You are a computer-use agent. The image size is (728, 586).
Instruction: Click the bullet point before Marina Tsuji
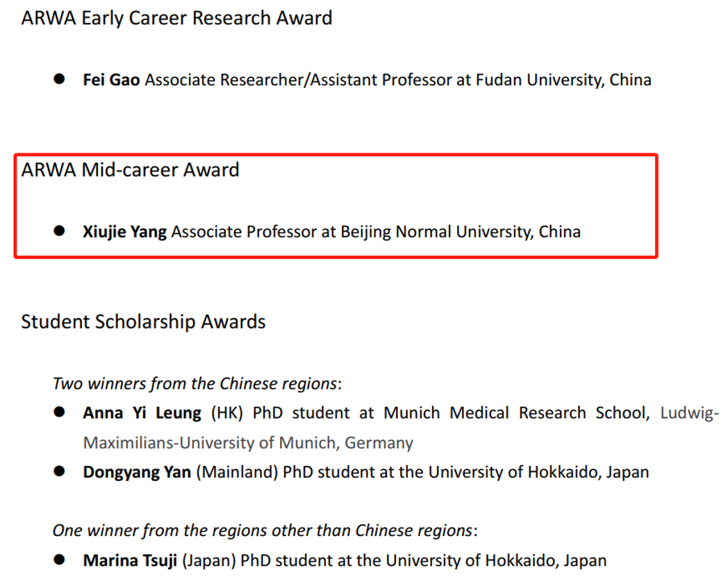click(60, 559)
